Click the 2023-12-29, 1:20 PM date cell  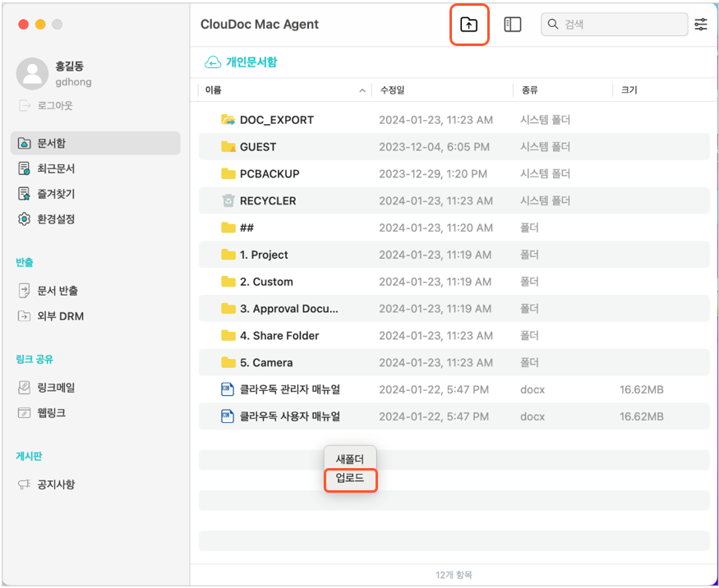433,174
